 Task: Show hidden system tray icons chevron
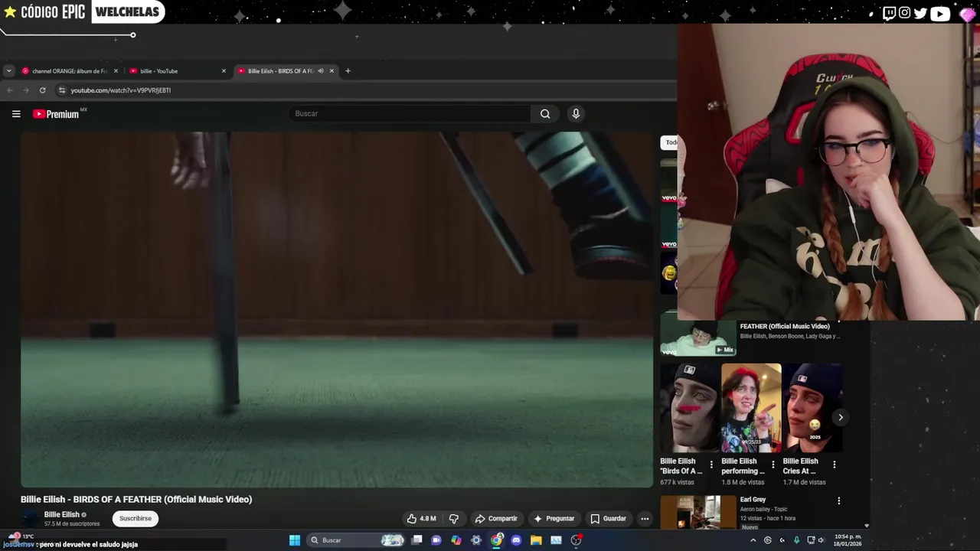[x=753, y=540]
